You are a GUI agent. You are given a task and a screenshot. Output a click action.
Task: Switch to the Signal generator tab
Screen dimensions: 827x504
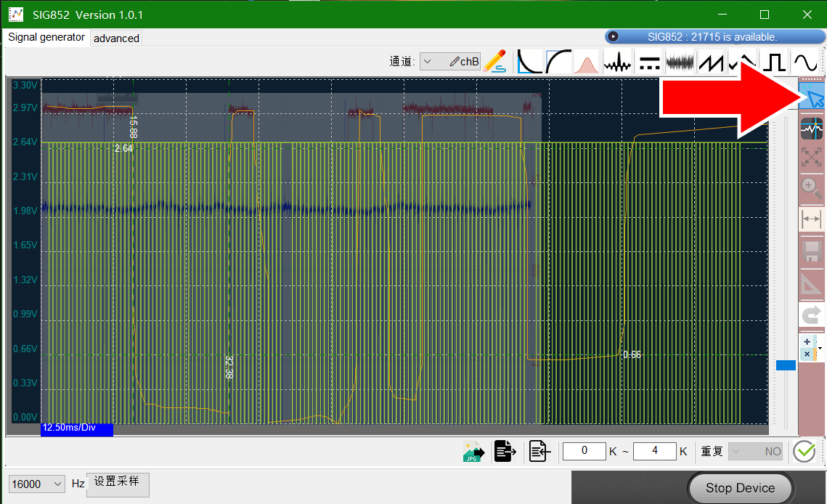coord(46,37)
